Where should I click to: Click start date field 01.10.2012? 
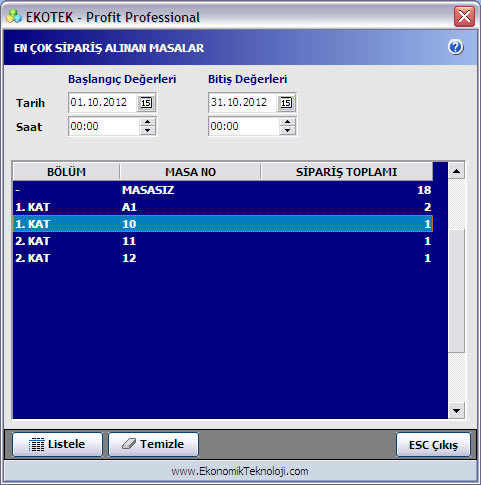point(102,102)
